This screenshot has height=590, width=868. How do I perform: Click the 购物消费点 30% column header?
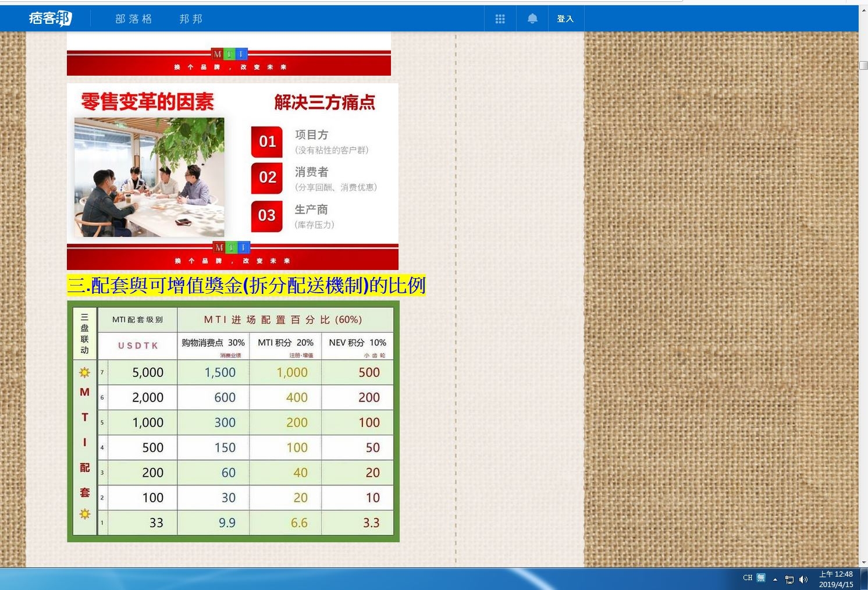213,346
